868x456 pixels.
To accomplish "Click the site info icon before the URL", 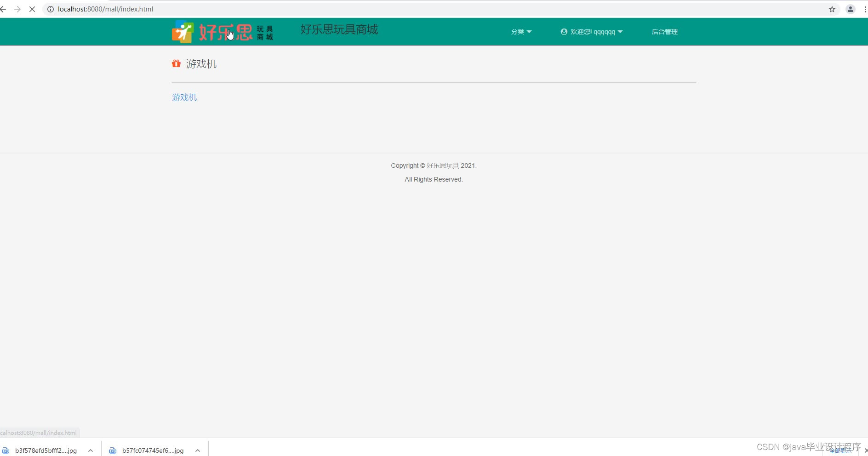I will coord(51,9).
